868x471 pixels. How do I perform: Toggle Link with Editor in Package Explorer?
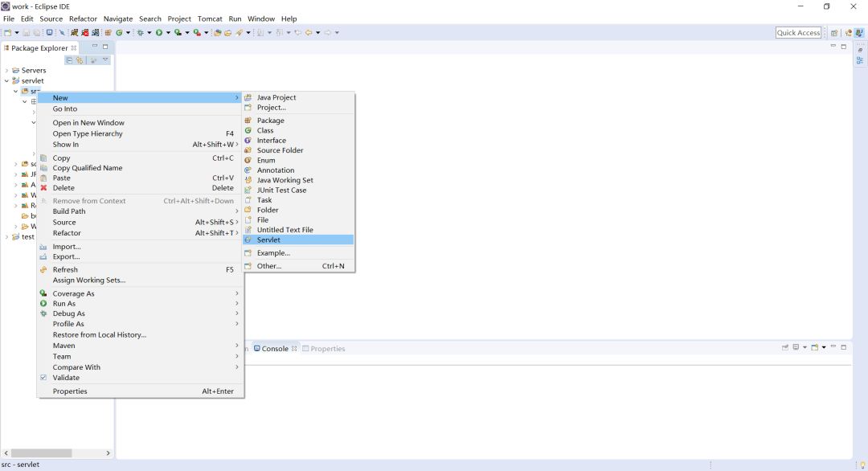click(x=80, y=60)
